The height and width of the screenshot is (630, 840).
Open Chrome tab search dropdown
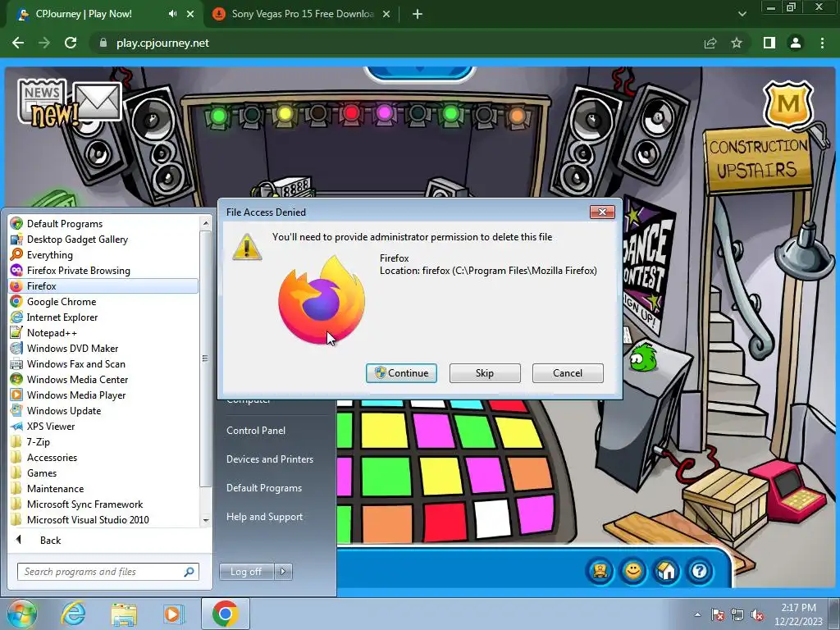(x=742, y=14)
